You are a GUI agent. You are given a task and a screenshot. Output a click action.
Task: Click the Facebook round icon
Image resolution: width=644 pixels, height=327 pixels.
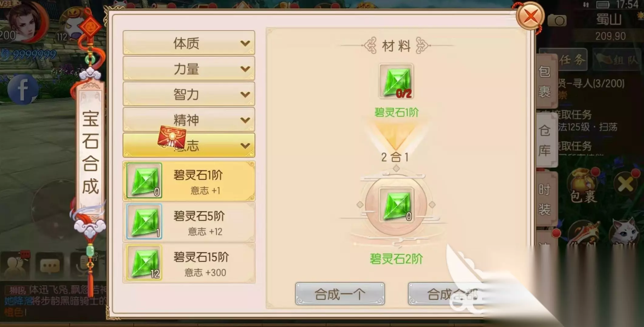pyautogui.click(x=23, y=89)
